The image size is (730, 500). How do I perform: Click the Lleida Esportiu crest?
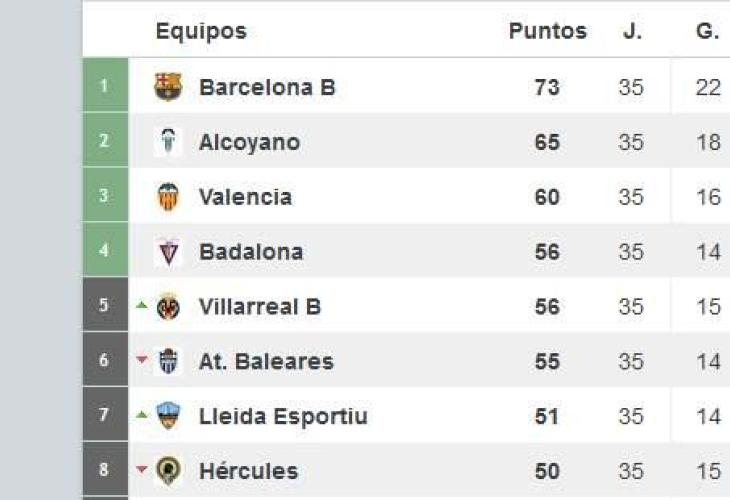pos(168,416)
